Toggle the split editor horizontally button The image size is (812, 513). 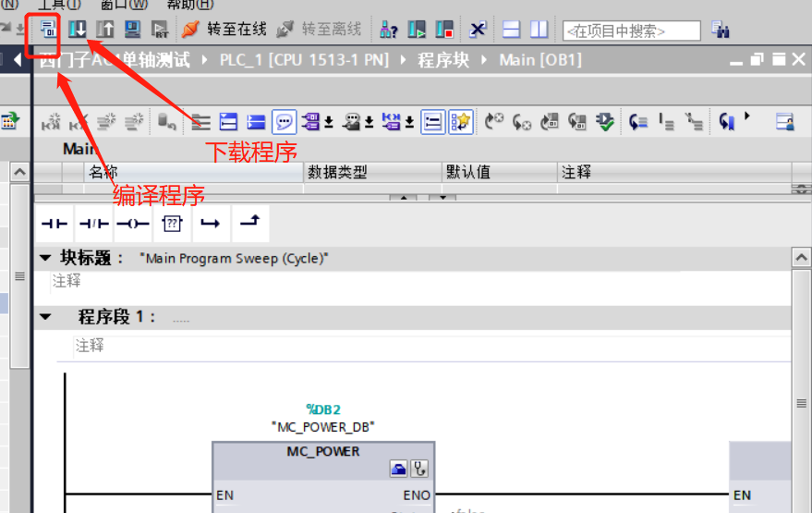click(x=512, y=30)
